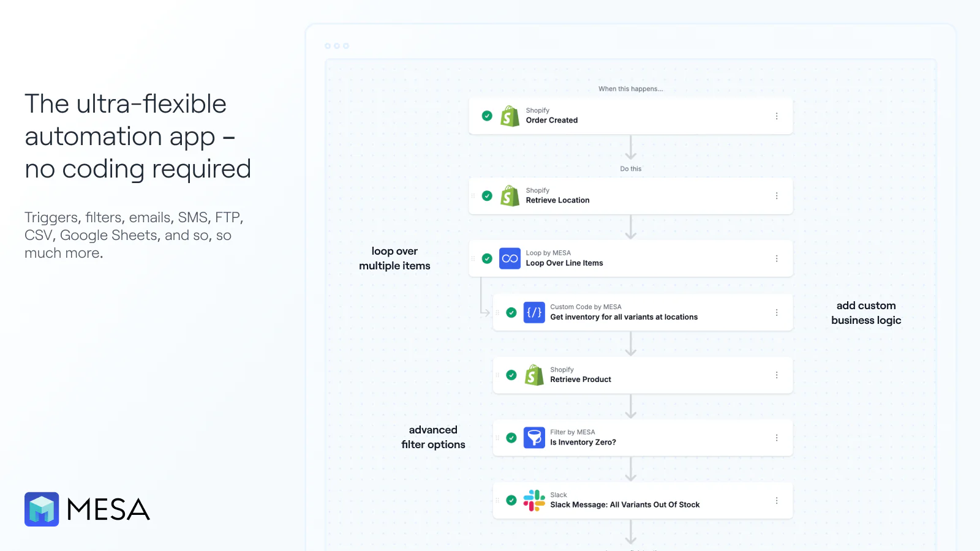Click the MESA cube logo
The width and height of the screenshot is (980, 551).
(x=41, y=509)
